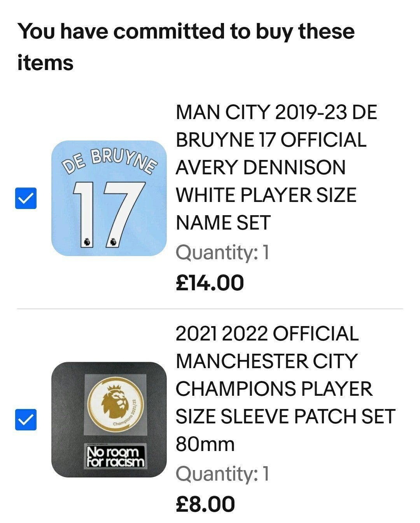420x523 pixels.
Task: Click the £14.00 price
Action: tap(210, 283)
